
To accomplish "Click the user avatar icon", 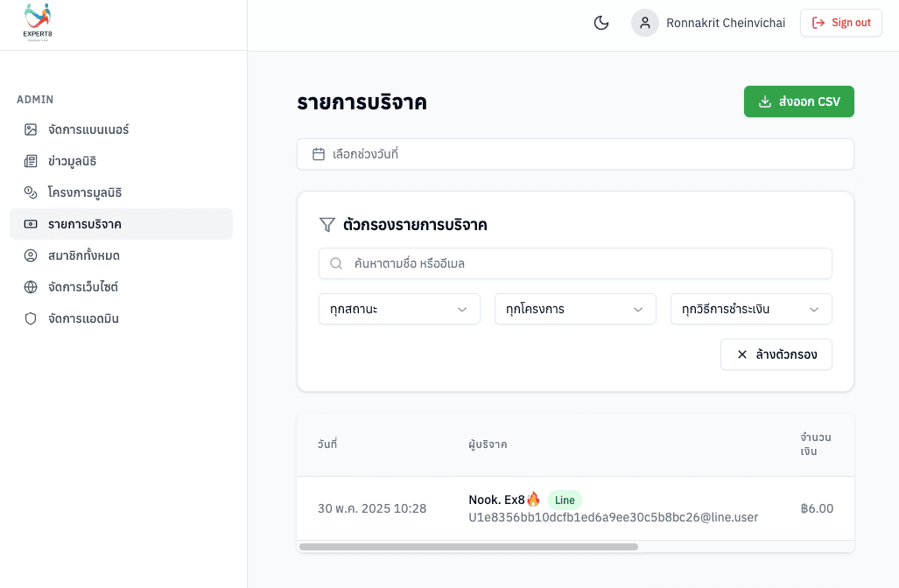I will 645,23.
